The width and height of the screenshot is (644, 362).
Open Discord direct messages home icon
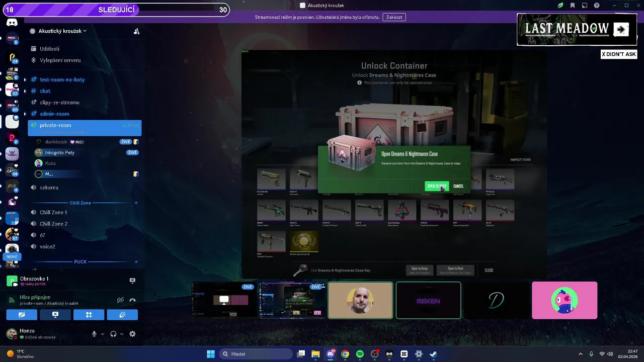tap(12, 23)
